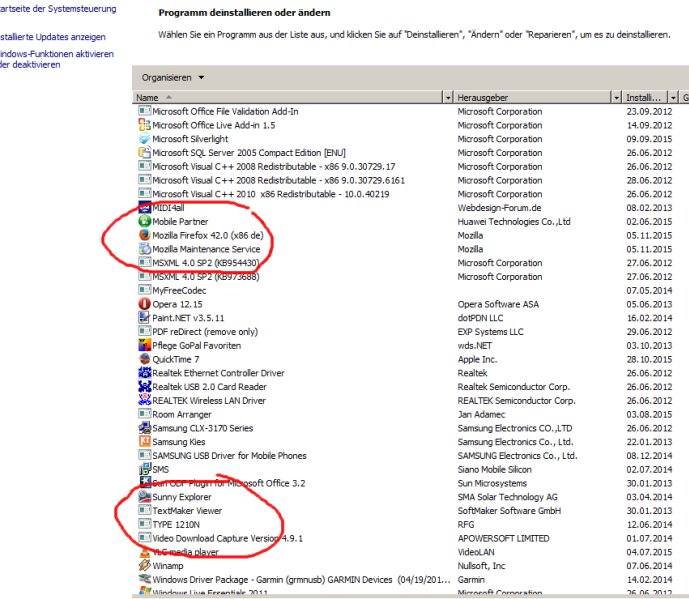
Task: Click the Microsoft Office Live Add-in icon
Action: point(145,125)
